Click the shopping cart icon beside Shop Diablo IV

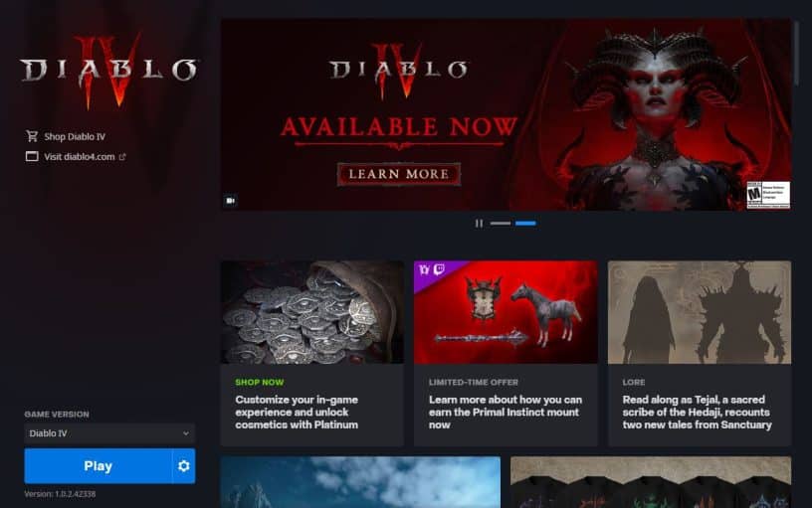point(32,136)
